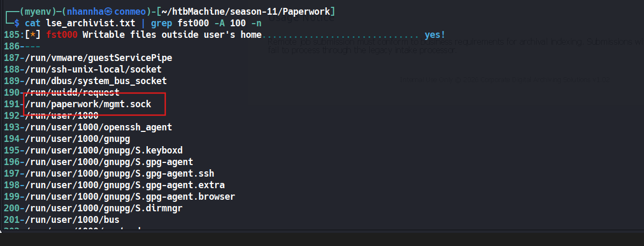Click the S.gpg-agent.browser path
This screenshot has width=644, height=246.
click(130, 197)
